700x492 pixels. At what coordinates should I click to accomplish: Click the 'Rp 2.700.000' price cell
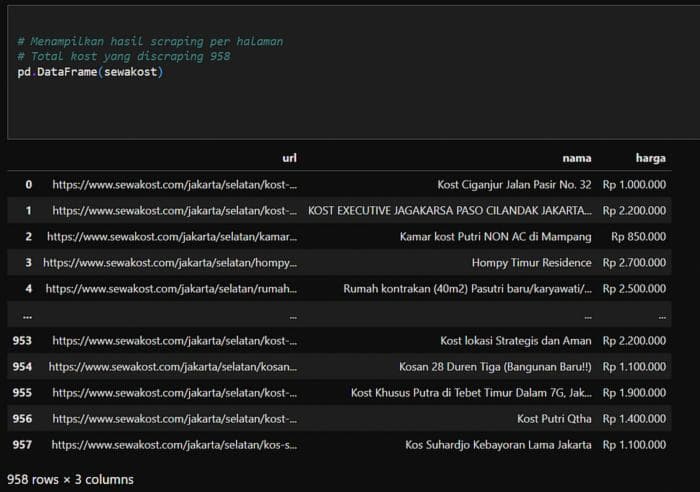634,263
